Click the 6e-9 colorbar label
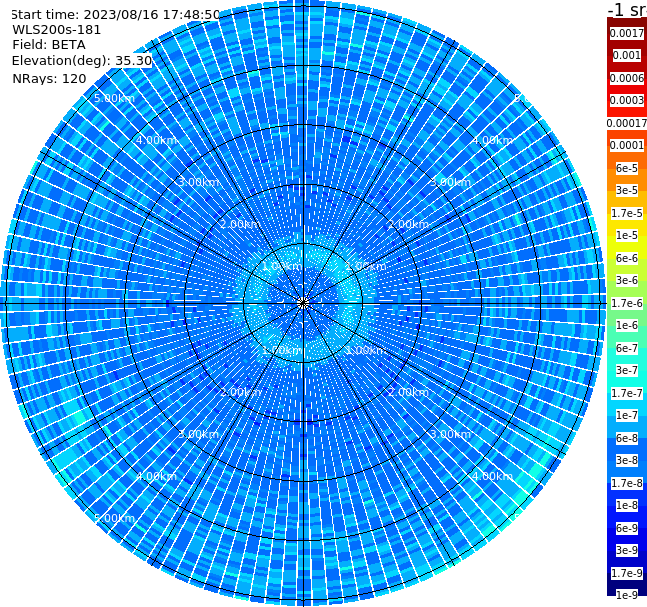 point(627,528)
